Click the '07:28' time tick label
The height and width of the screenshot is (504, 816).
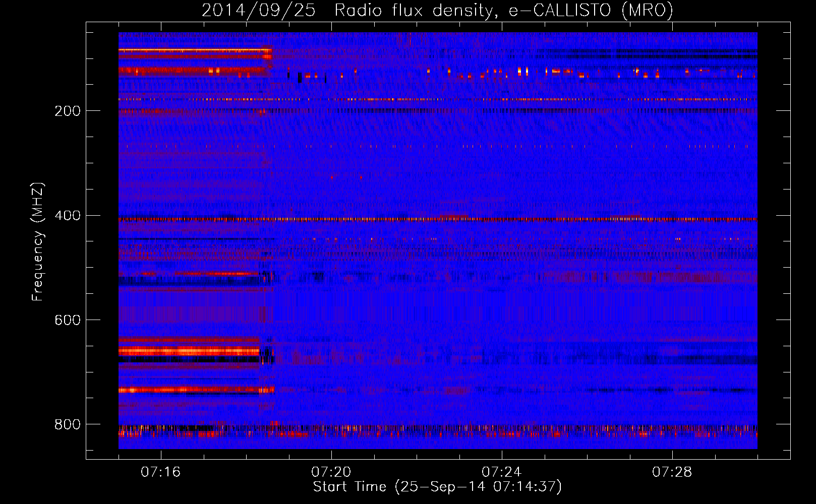click(x=672, y=472)
